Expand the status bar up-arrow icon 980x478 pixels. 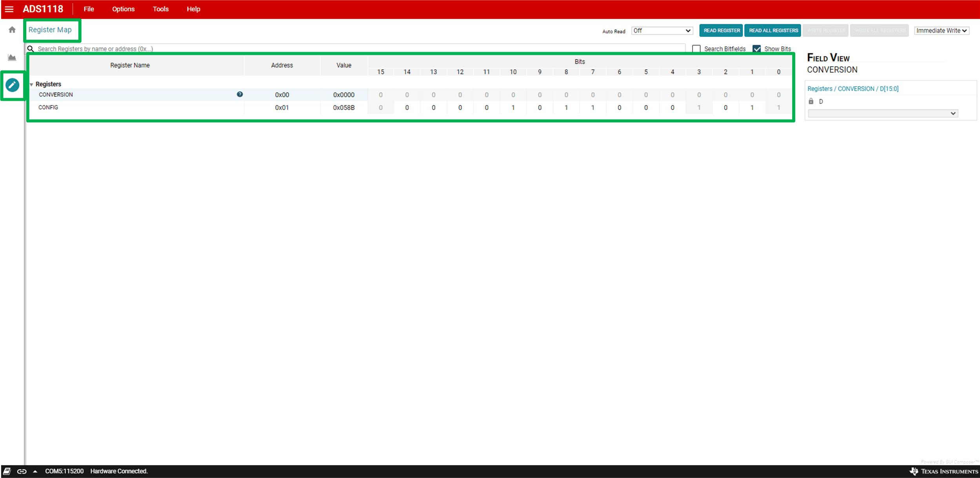pyautogui.click(x=35, y=471)
